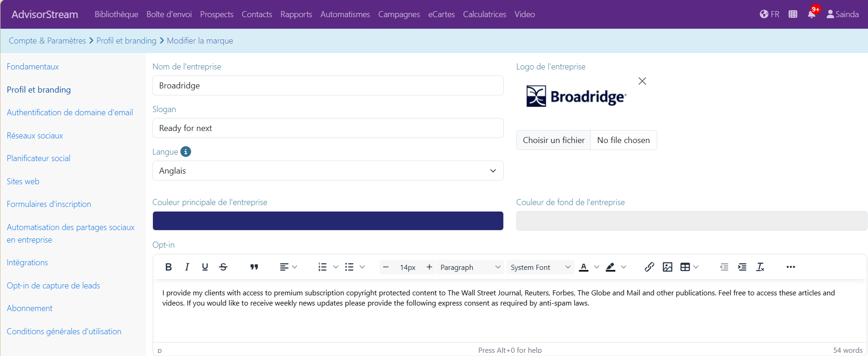Go to the Bibliothèque menu
Image resolution: width=868 pixels, height=356 pixels.
pyautogui.click(x=116, y=14)
